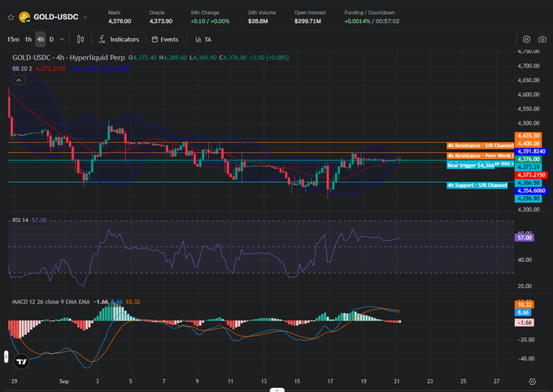Click the RSI 14 indicator legend
Screen dimensions: 553x392
click(20, 220)
